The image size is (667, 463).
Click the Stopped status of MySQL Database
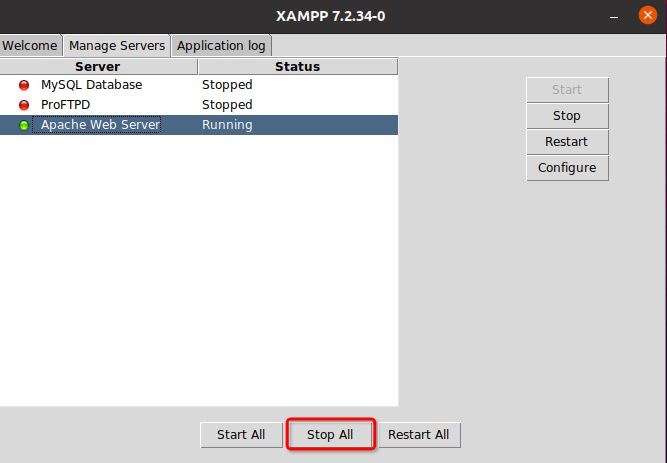[x=227, y=85]
